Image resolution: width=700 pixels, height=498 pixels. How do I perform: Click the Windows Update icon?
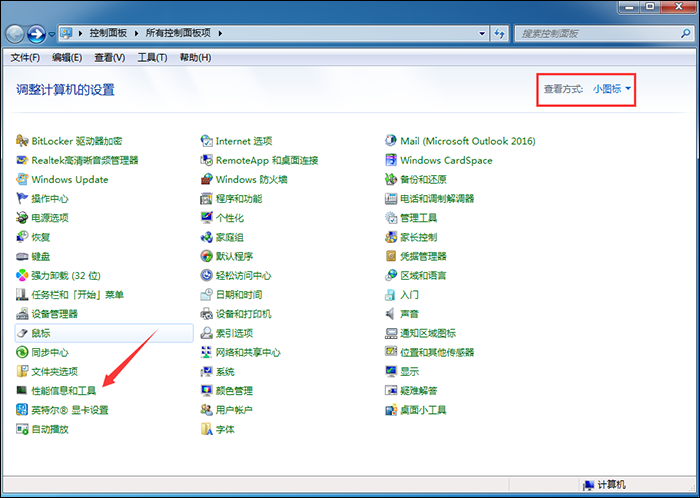point(23,180)
